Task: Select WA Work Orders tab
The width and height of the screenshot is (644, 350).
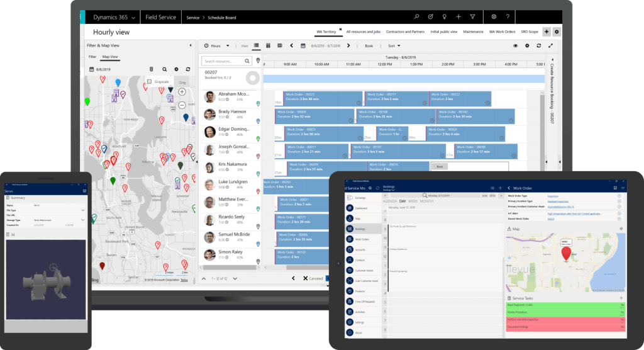Action: [x=502, y=31]
